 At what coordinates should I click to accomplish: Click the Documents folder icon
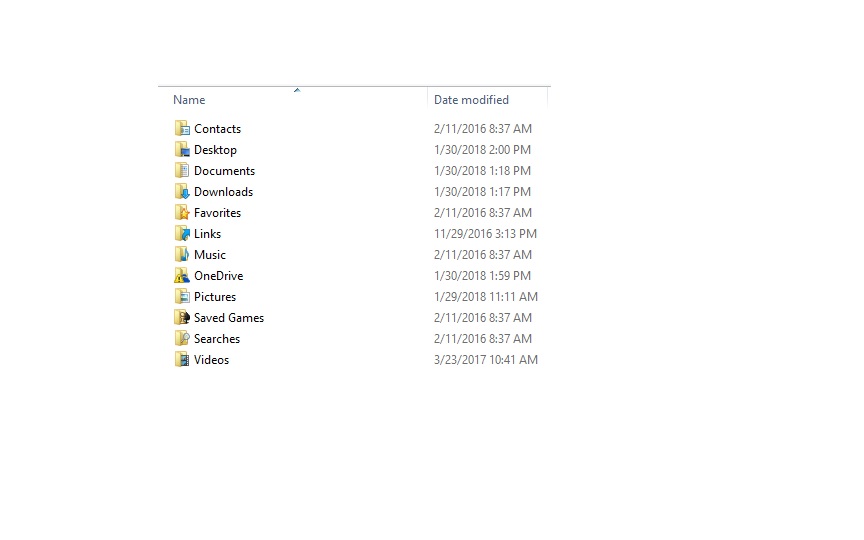click(182, 170)
